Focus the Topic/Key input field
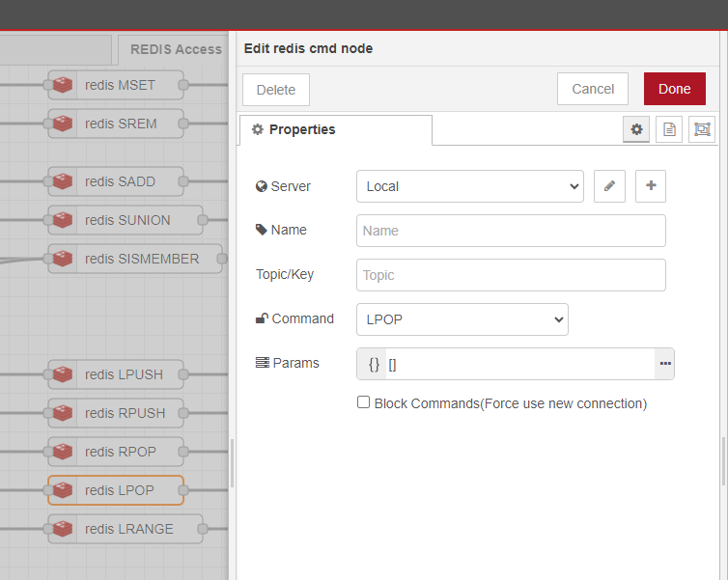 (511, 275)
